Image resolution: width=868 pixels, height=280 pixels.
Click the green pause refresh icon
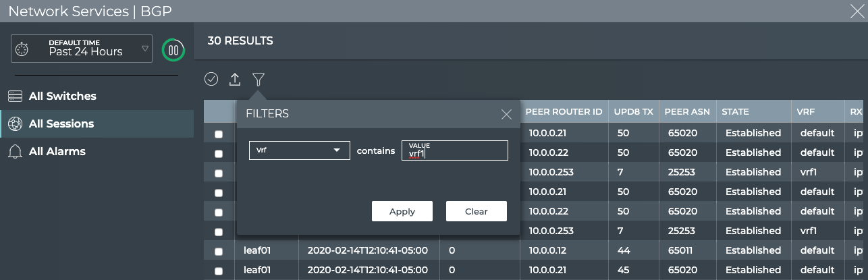(173, 49)
